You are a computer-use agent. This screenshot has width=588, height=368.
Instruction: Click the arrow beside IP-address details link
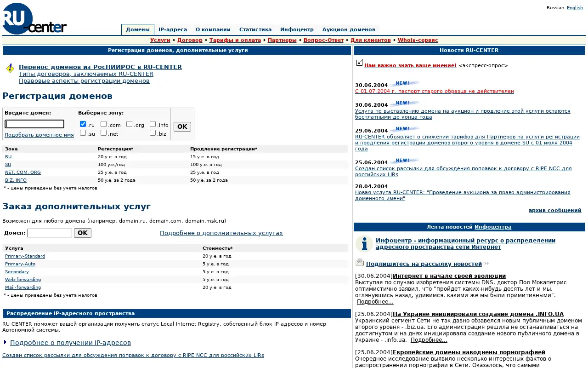[x=5, y=342]
